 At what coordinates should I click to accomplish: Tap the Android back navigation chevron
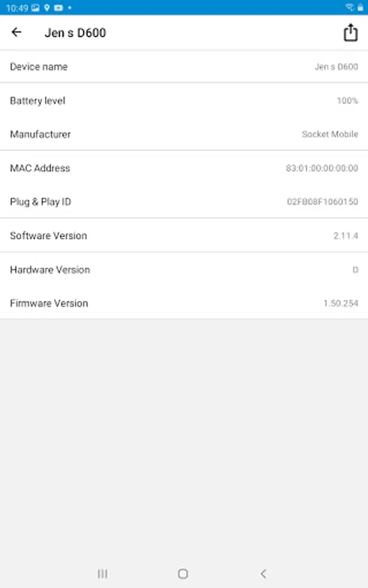(x=263, y=574)
